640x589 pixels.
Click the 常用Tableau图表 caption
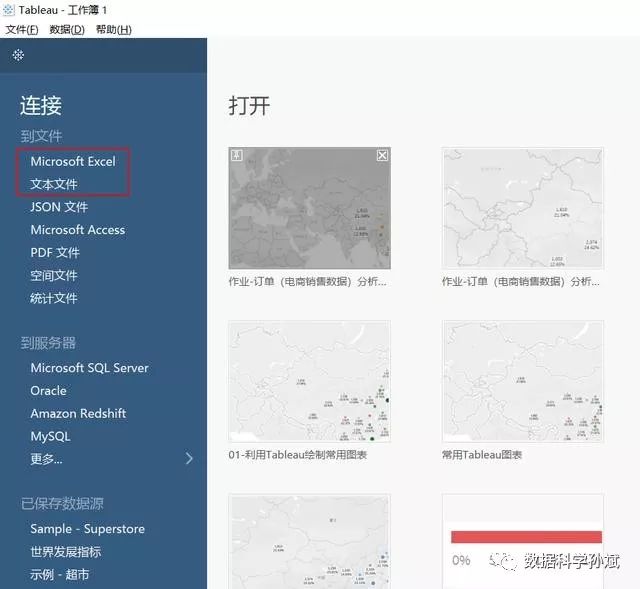[482, 455]
